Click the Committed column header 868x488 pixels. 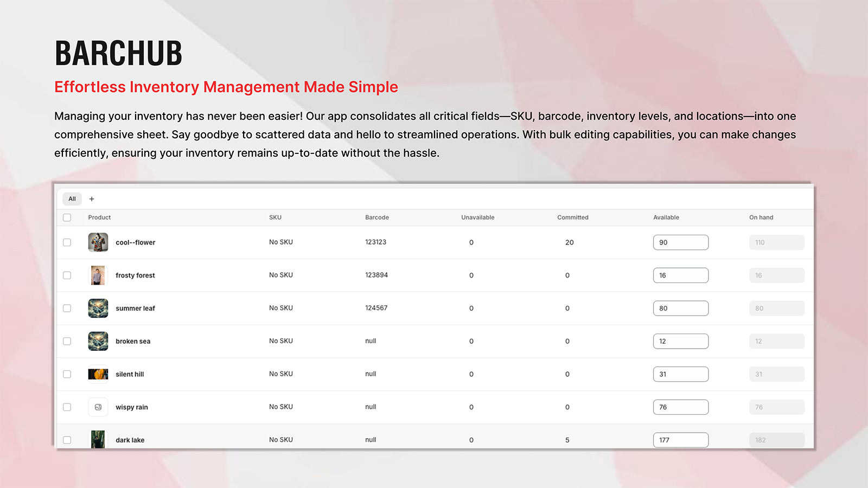point(573,217)
